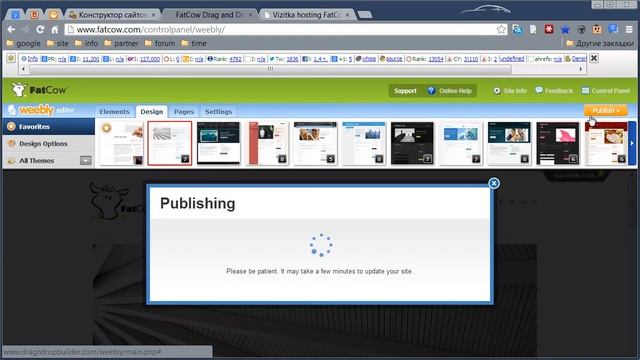Screen dimensions: 640x360
Task: Click the Support button
Action: (x=405, y=91)
